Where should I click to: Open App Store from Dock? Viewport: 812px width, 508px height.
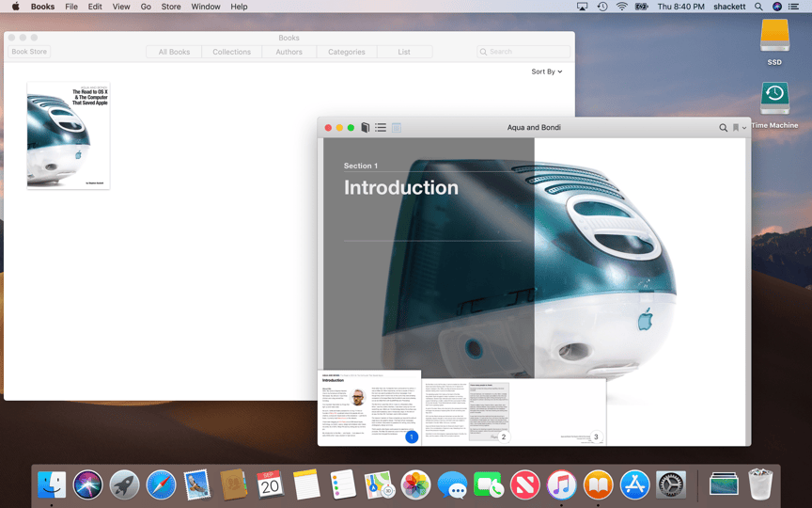click(634, 484)
